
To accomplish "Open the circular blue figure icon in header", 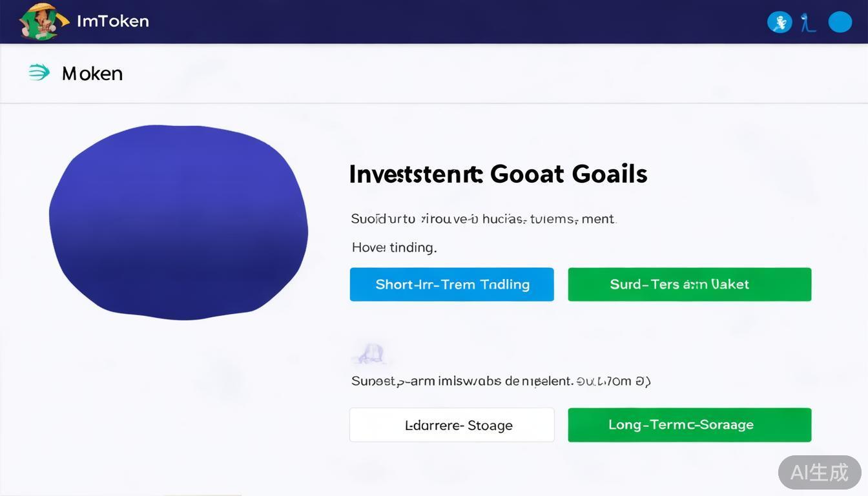I will pos(780,23).
